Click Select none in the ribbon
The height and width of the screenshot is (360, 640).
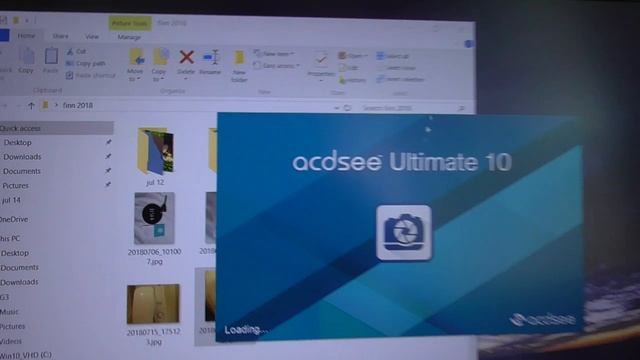pos(396,68)
